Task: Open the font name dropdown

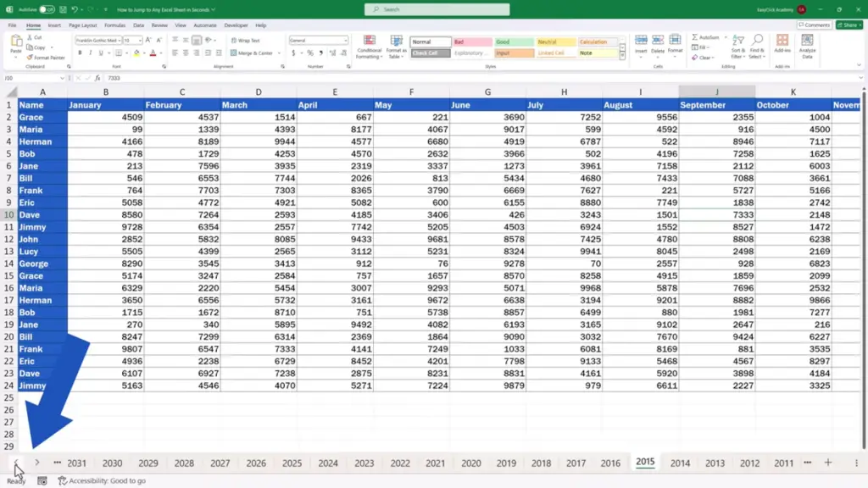Action: [119, 41]
